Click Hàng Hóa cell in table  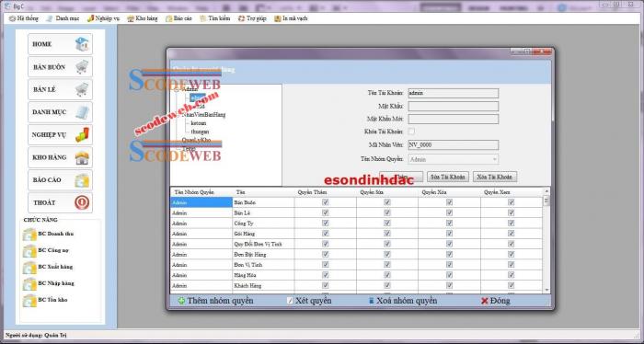click(263, 275)
